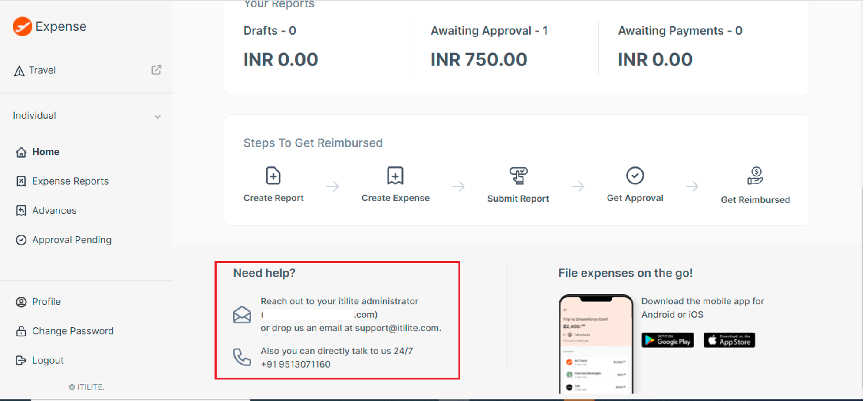Download app from App Store
Screen dimensions: 868x401
(729, 340)
